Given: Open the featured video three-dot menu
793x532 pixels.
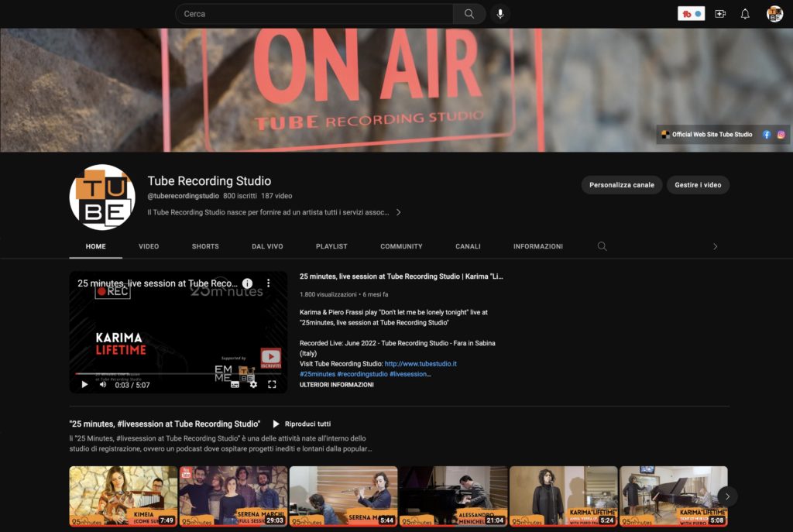Looking at the screenshot, I should 269,283.
